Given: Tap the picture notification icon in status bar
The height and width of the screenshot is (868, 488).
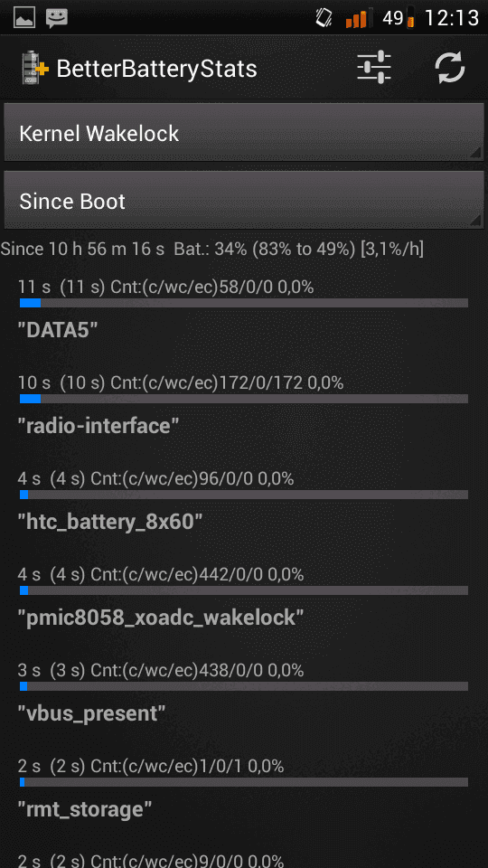Looking at the screenshot, I should (x=23, y=18).
